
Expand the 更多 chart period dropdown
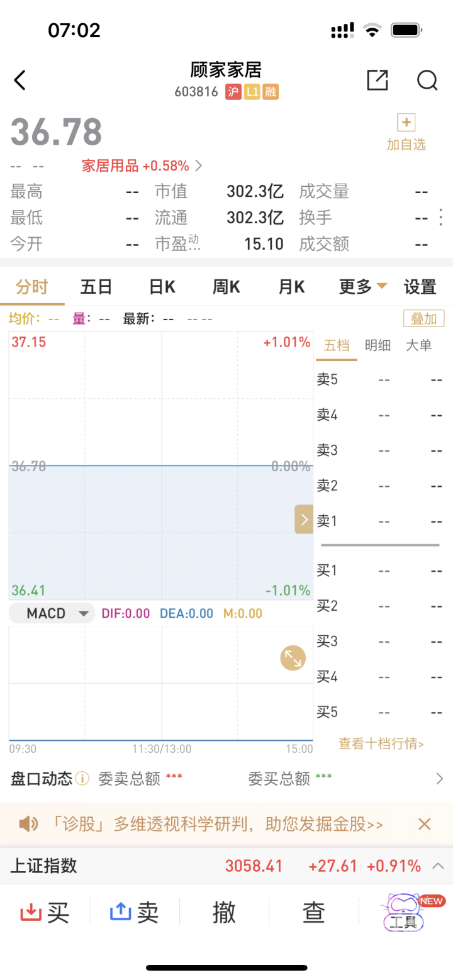tap(363, 287)
